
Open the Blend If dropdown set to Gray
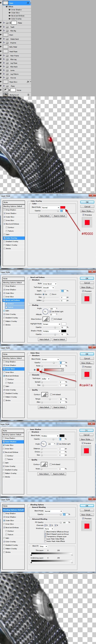44,546
